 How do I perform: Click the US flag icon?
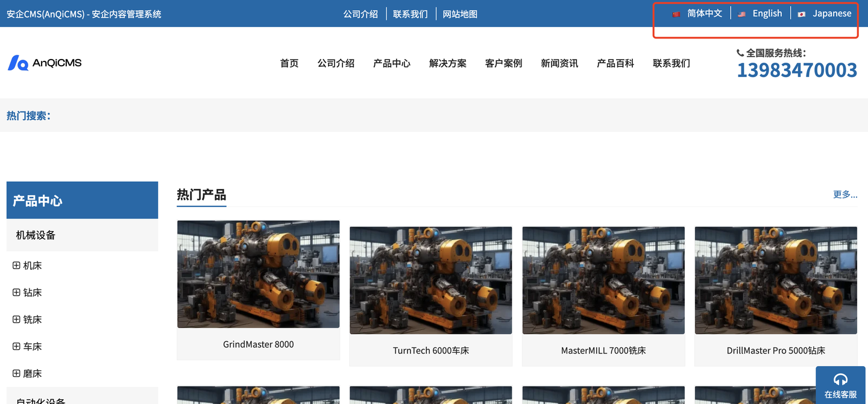click(x=741, y=14)
